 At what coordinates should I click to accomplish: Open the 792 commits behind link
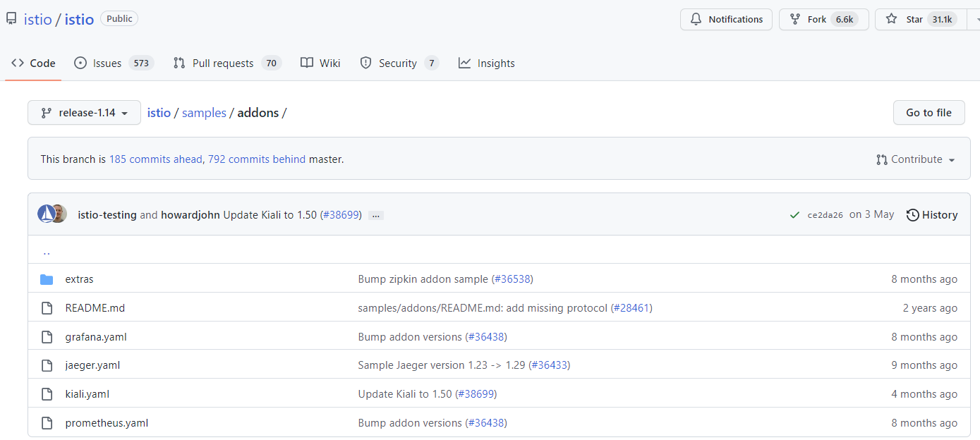257,159
